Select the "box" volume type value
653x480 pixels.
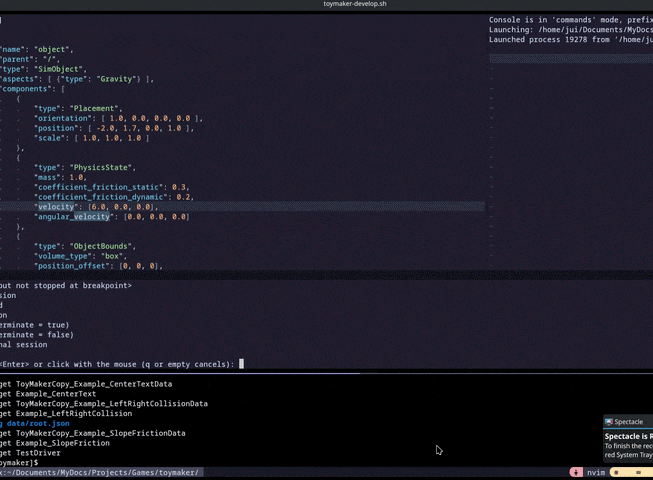point(112,256)
